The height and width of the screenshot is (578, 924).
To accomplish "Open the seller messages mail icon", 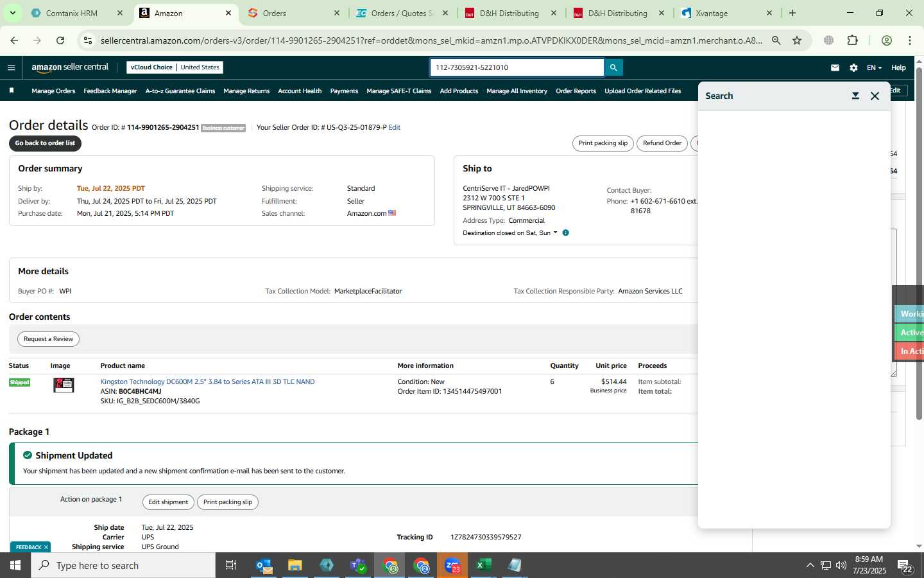I will pos(835,67).
